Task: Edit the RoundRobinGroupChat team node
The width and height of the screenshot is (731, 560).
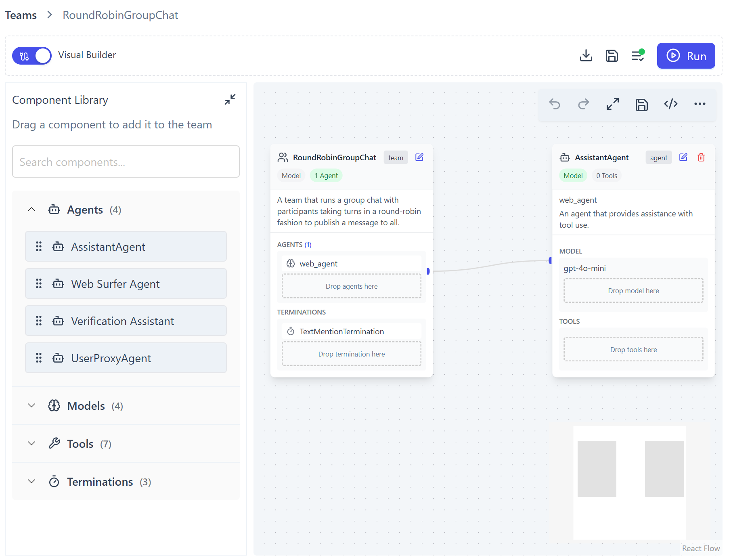Action: tap(419, 157)
